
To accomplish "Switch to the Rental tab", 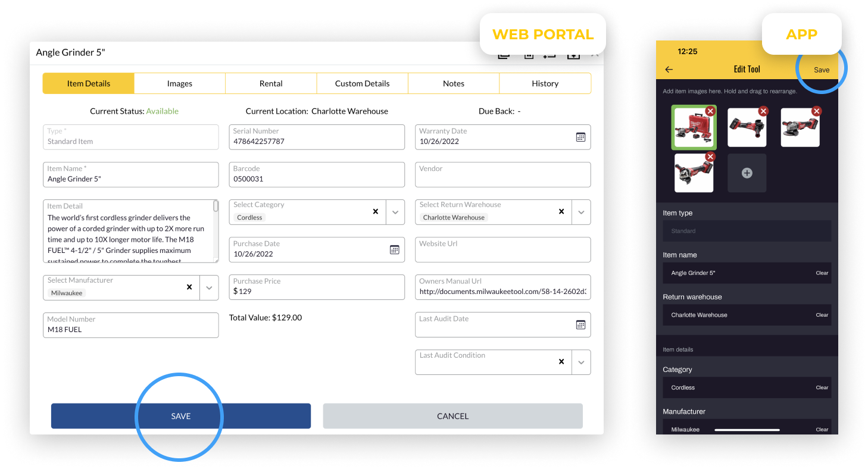I will click(271, 83).
